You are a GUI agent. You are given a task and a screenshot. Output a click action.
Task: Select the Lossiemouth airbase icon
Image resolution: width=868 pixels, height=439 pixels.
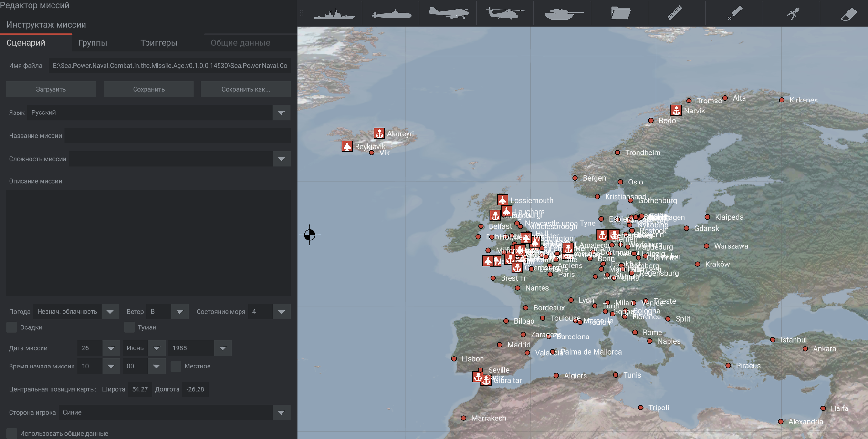coord(502,200)
